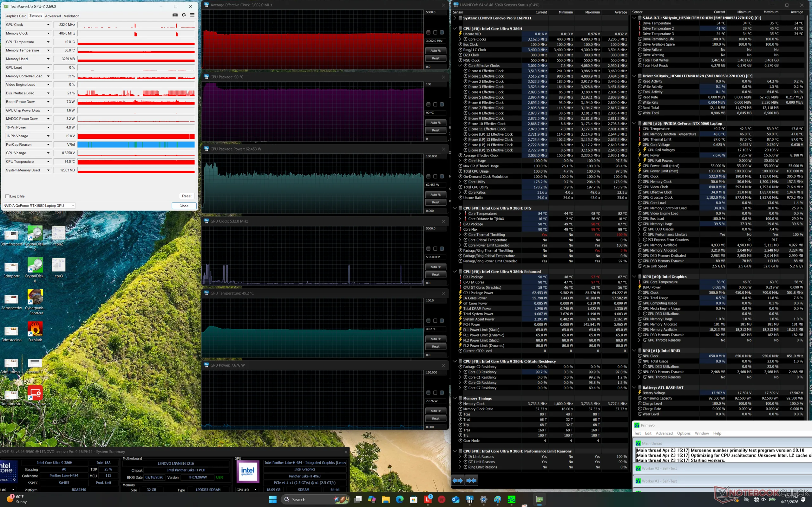The width and height of the screenshot is (812, 507).
Task: Open GPU Clock sensor dropdown arrow
Action: pyautogui.click(x=48, y=25)
